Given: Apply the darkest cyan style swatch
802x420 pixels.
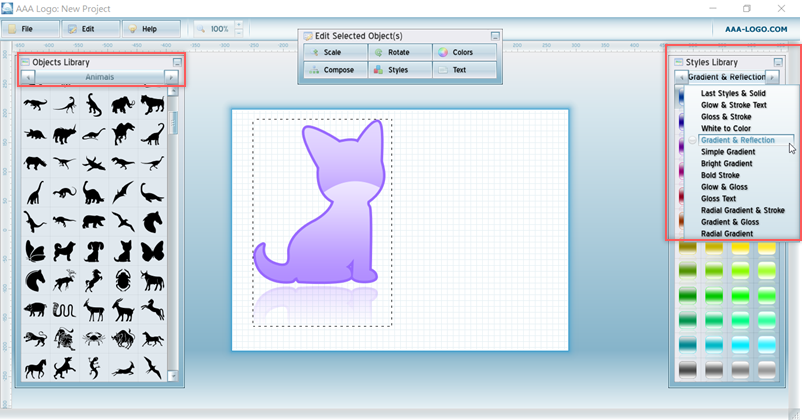Looking at the screenshot, I should [x=688, y=345].
